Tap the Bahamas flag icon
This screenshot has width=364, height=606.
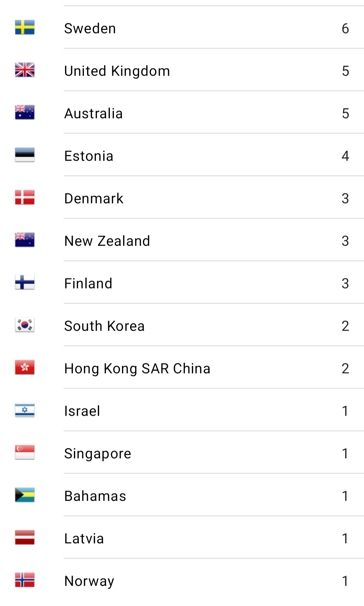tap(25, 495)
